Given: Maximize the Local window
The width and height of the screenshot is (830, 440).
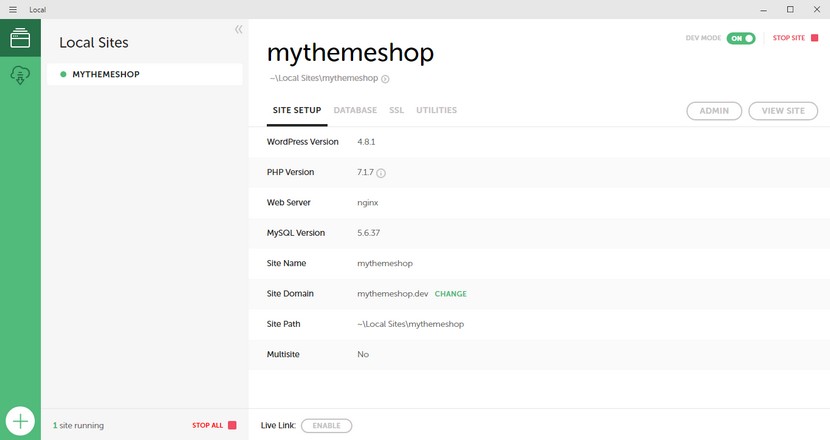Looking at the screenshot, I should (790, 10).
